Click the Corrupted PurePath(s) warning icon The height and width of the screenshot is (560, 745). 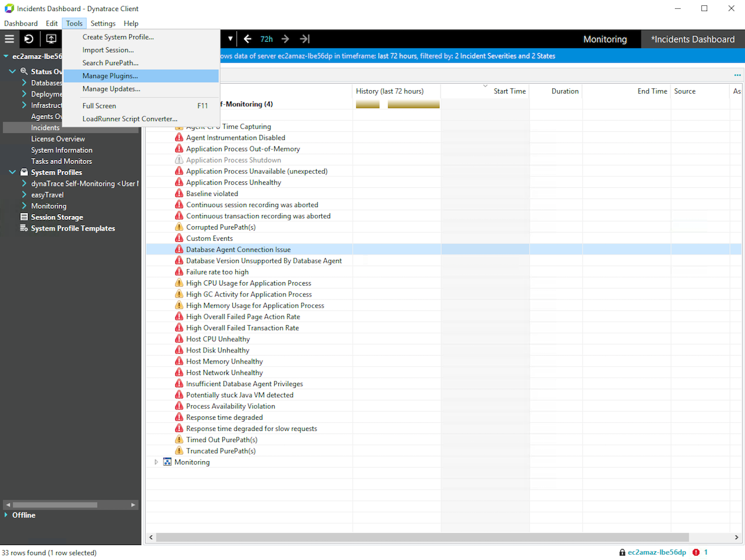179,227
